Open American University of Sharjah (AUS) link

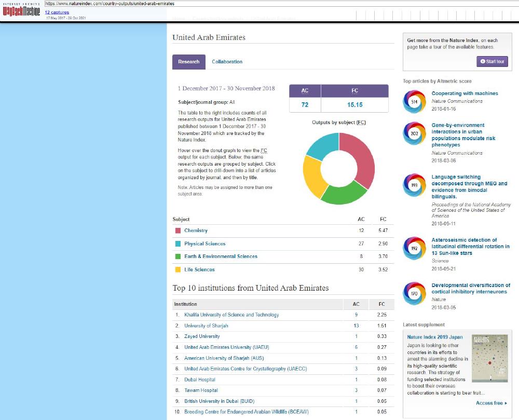(224, 358)
